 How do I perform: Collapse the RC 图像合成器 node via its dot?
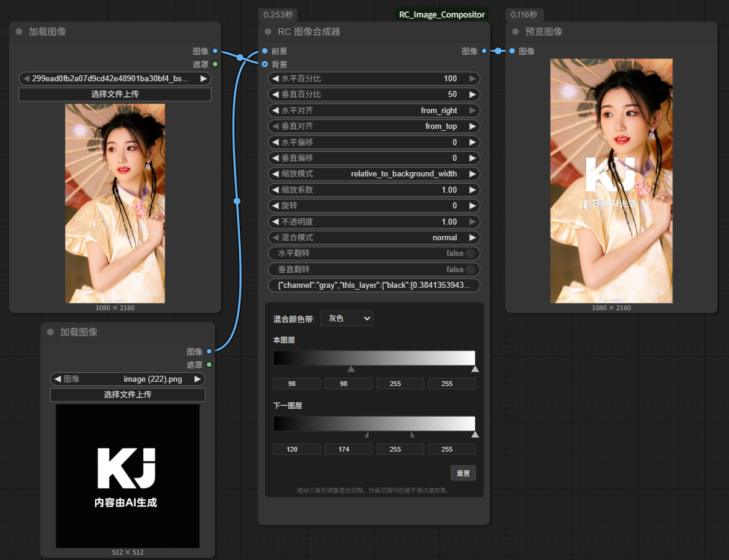coord(268,31)
